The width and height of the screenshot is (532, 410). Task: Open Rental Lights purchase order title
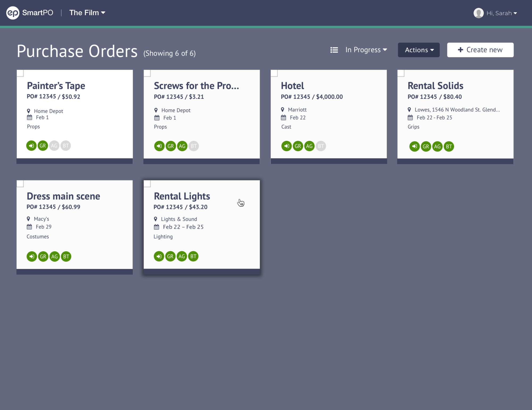182,196
